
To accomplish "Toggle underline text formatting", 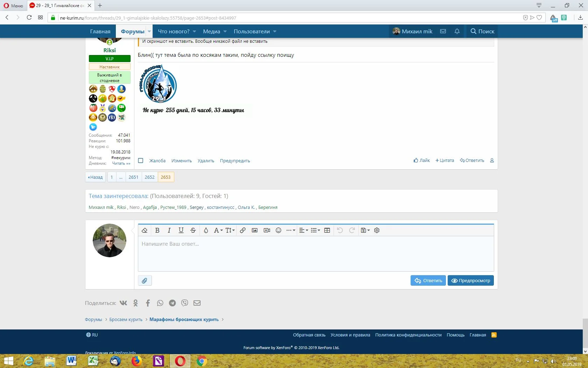I will [181, 230].
